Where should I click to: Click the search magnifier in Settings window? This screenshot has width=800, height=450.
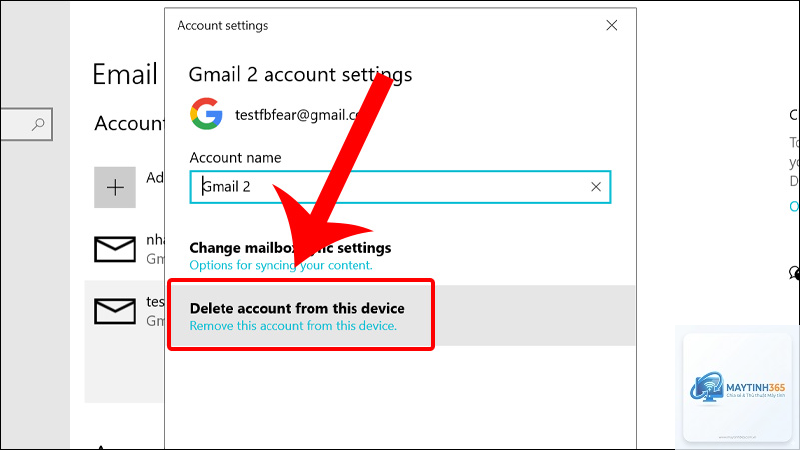(x=38, y=124)
